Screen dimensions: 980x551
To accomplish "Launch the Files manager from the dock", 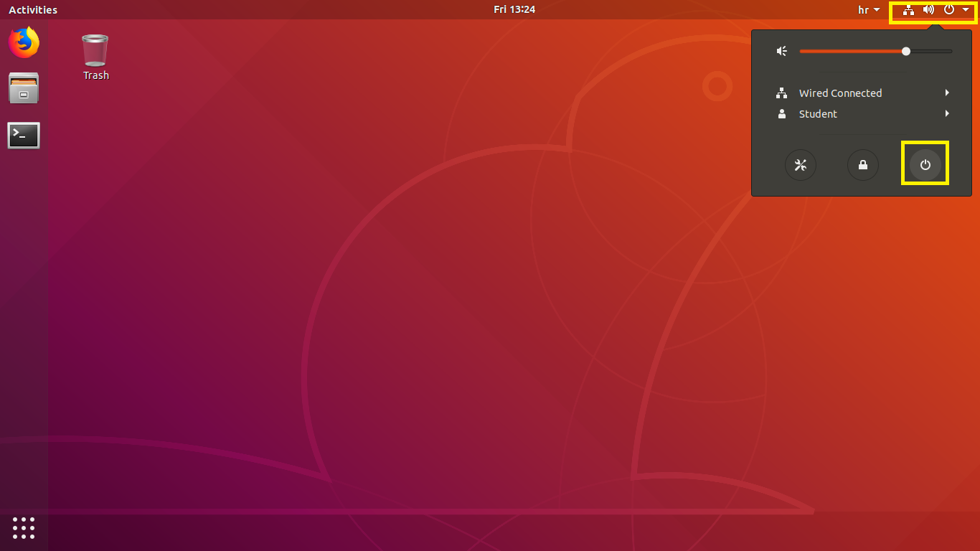I will point(24,88).
